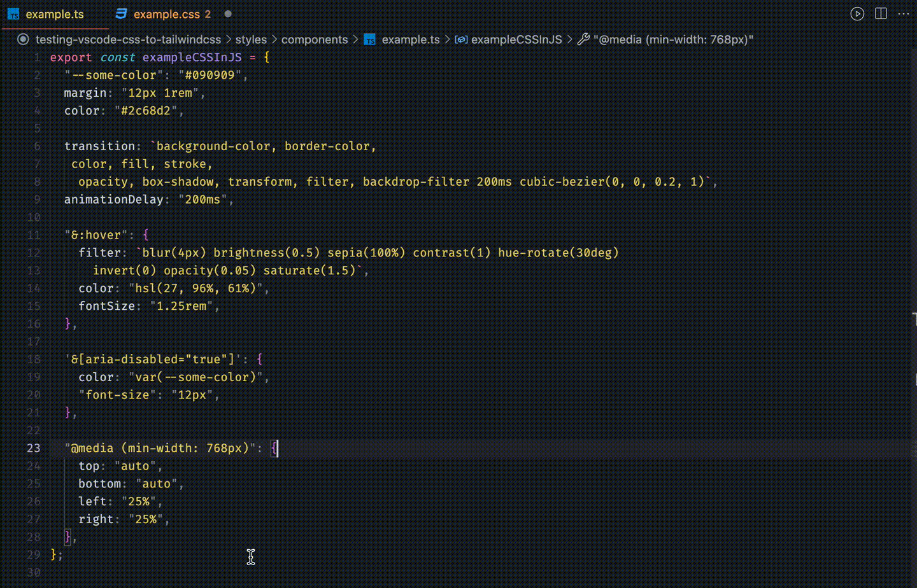Click the right property on line 27
Viewport: 917px width, 588px height.
(96, 519)
